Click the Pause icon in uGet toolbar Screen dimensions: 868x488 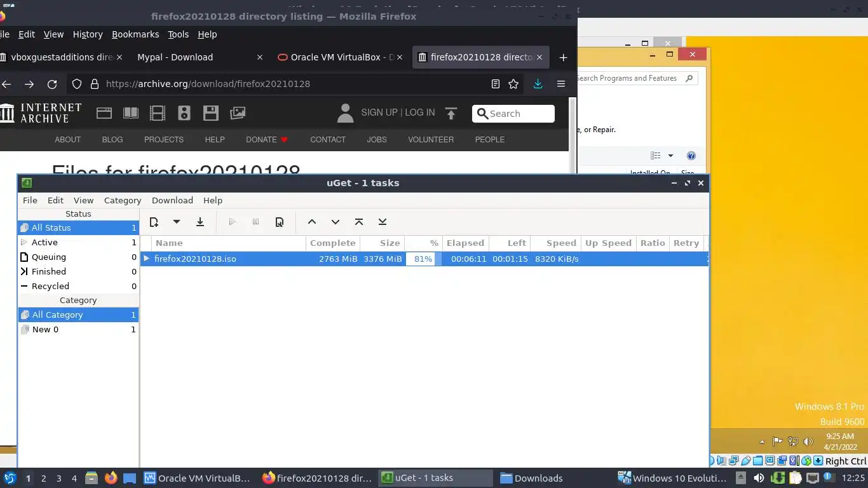click(255, 222)
